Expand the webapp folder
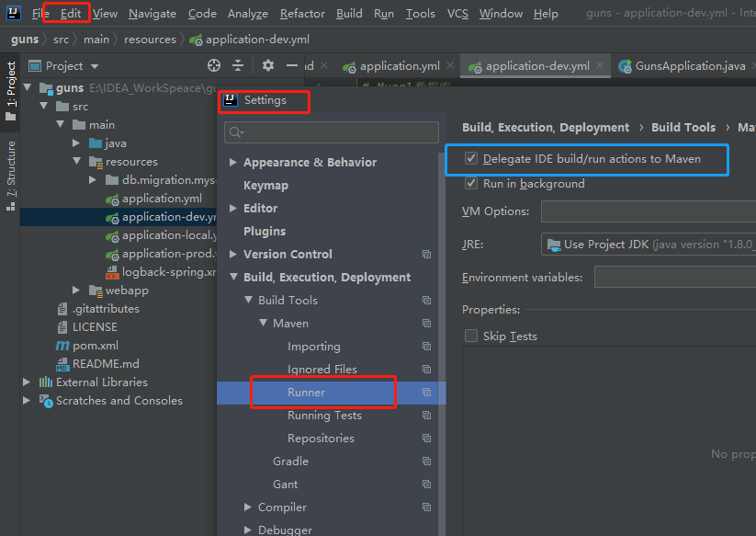 (x=76, y=290)
